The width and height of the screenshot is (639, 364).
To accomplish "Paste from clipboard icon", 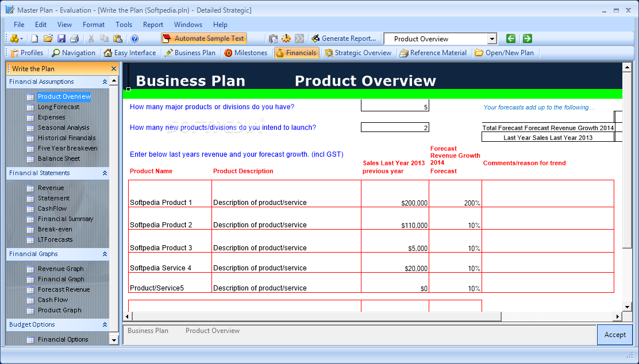I will pos(117,38).
